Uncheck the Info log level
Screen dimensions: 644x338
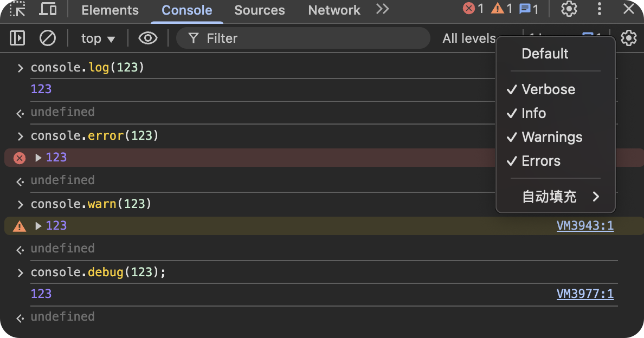click(x=533, y=113)
